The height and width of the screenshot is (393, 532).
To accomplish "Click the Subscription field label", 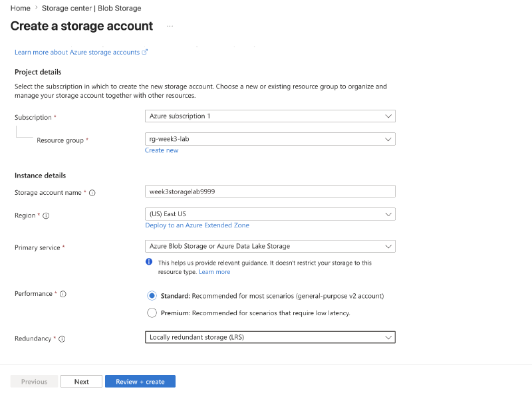I will pyautogui.click(x=33, y=118).
